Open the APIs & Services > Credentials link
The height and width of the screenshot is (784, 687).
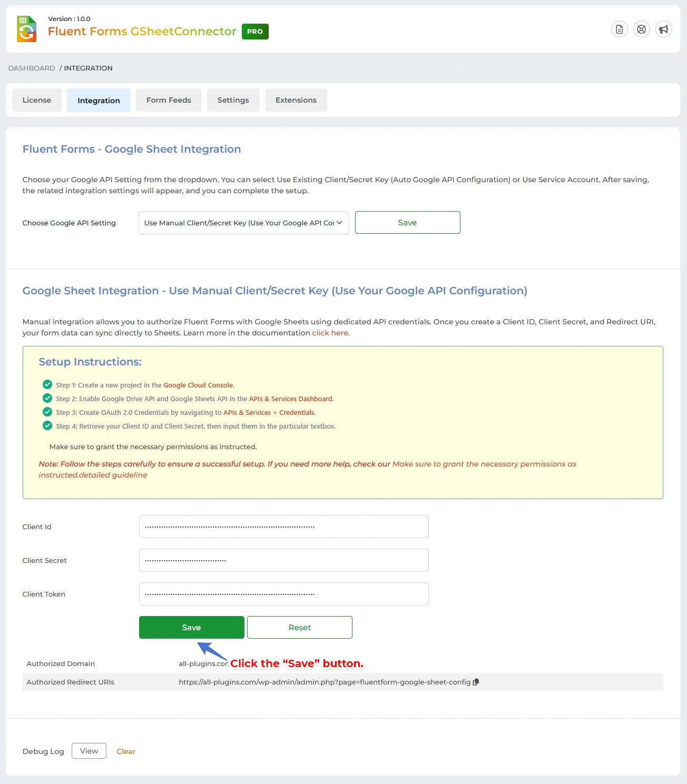tap(269, 412)
